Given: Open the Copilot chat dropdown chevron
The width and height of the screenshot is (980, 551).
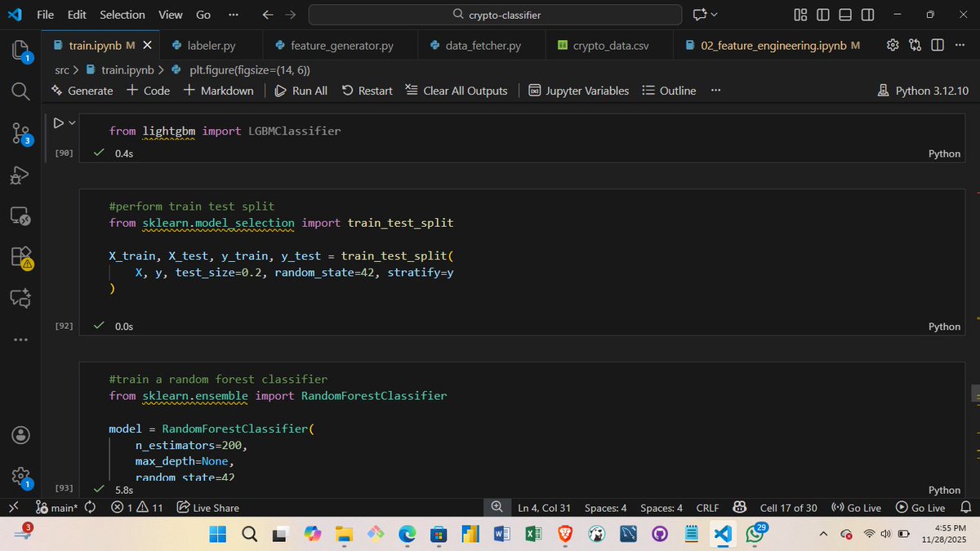Looking at the screenshot, I should (715, 15).
